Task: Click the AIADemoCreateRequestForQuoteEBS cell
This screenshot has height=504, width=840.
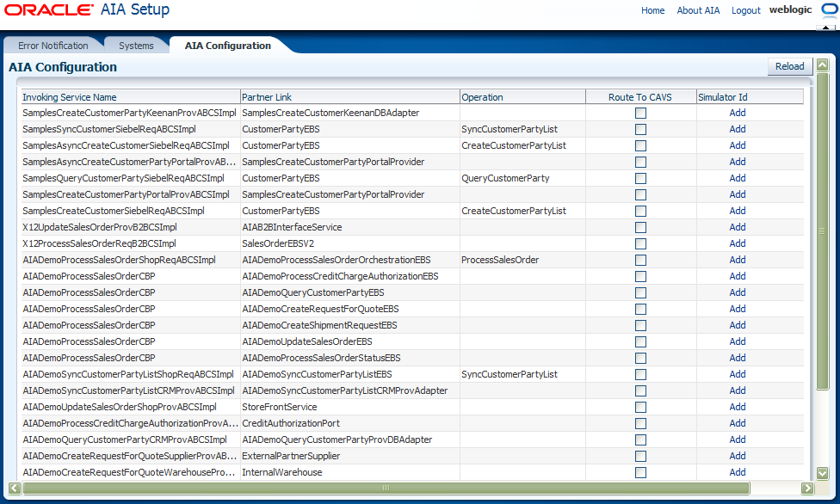Action: tap(320, 309)
